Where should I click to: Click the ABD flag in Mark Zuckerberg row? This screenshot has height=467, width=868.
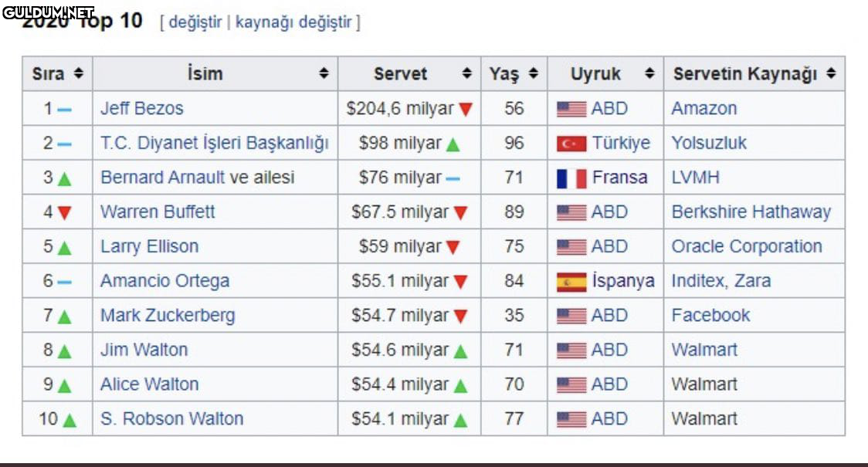pyautogui.click(x=571, y=316)
